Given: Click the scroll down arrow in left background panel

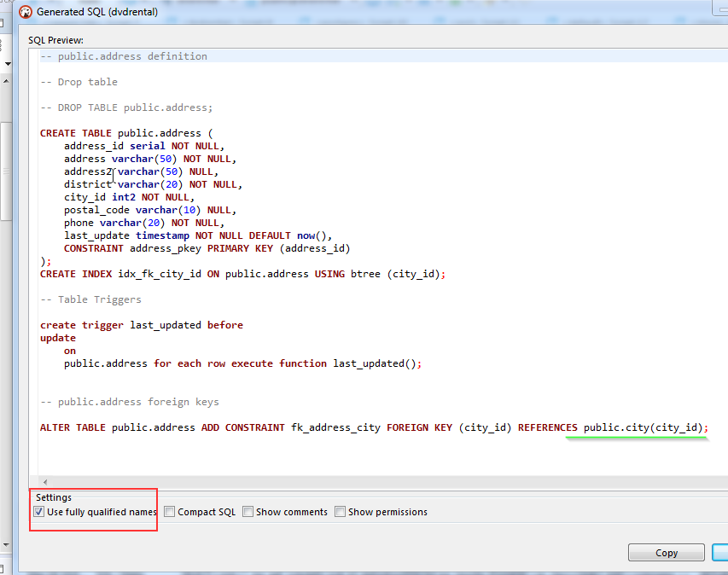Looking at the screenshot, I should pyautogui.click(x=6, y=545).
